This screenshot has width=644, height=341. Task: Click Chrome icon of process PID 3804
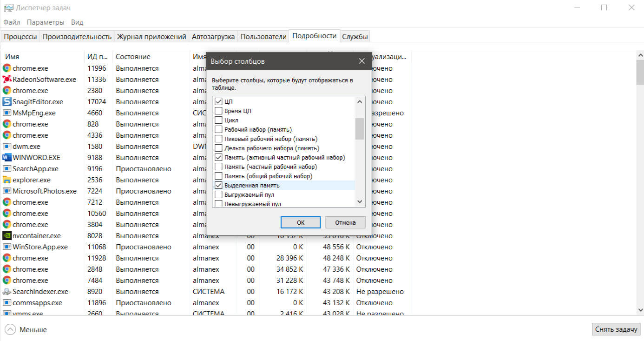coord(7,225)
